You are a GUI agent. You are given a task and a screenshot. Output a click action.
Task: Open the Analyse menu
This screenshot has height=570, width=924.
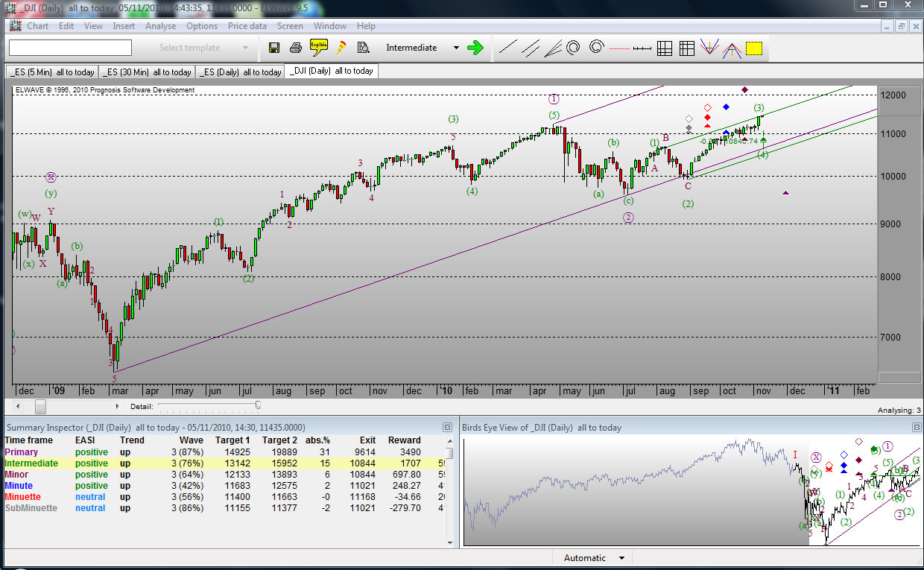160,26
